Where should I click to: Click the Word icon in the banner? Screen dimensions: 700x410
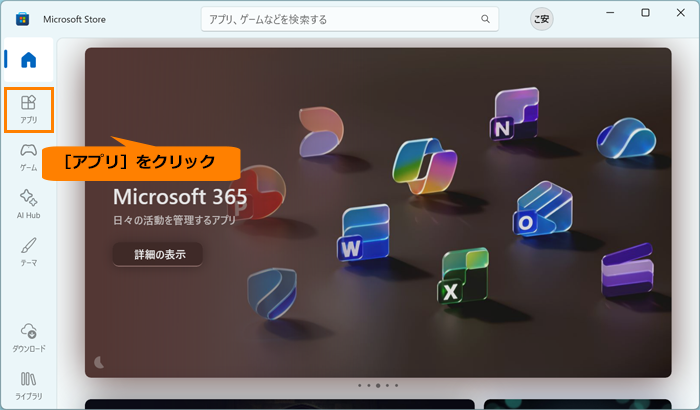point(363,233)
